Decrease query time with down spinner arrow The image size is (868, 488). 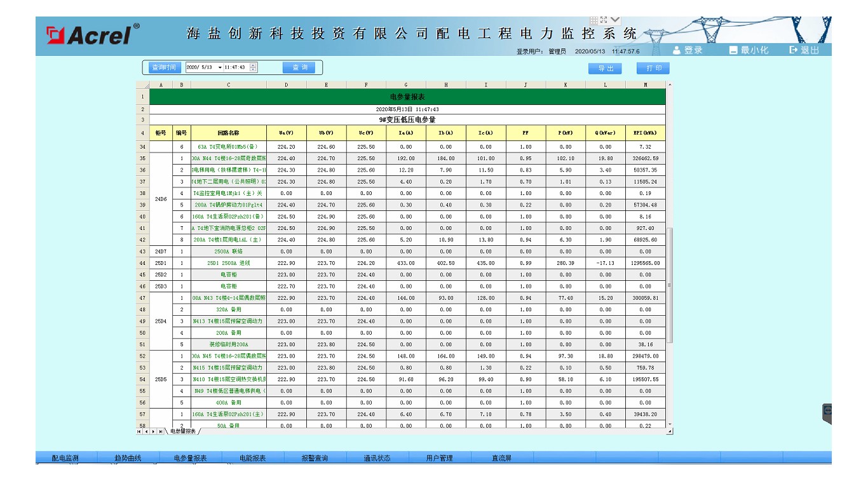point(253,70)
